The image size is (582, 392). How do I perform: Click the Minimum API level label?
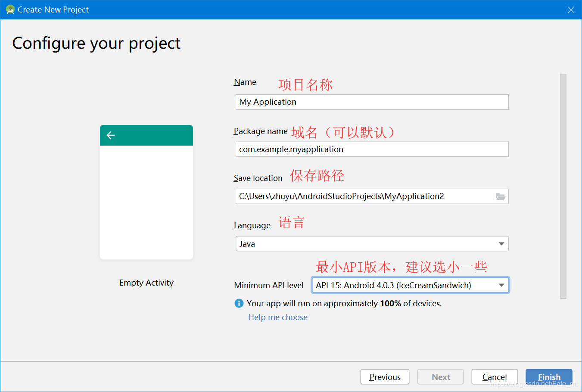[x=269, y=285]
